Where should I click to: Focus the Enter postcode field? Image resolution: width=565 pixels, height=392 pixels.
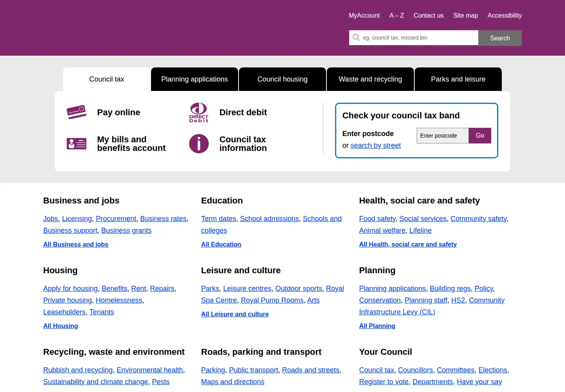pos(443,136)
